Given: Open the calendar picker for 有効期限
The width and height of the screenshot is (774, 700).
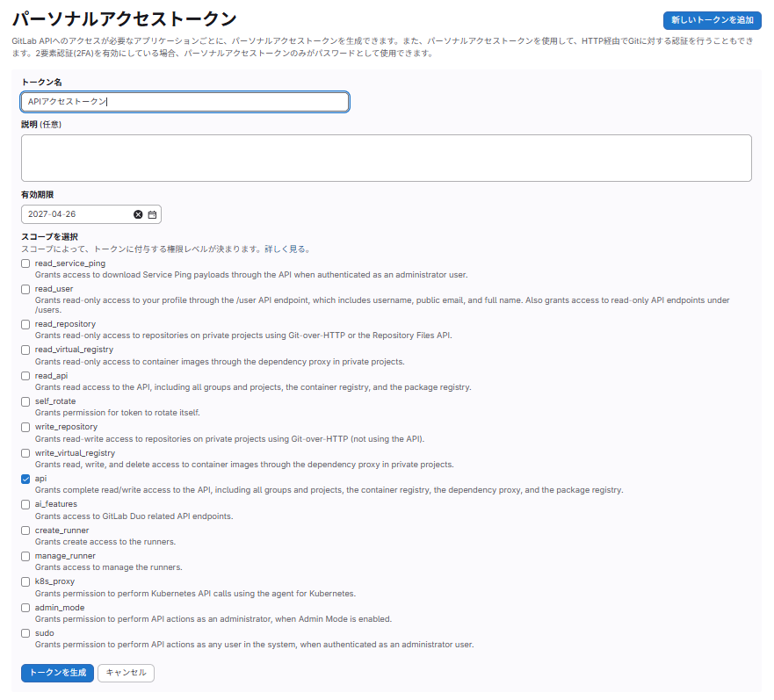Looking at the screenshot, I should (x=151, y=213).
